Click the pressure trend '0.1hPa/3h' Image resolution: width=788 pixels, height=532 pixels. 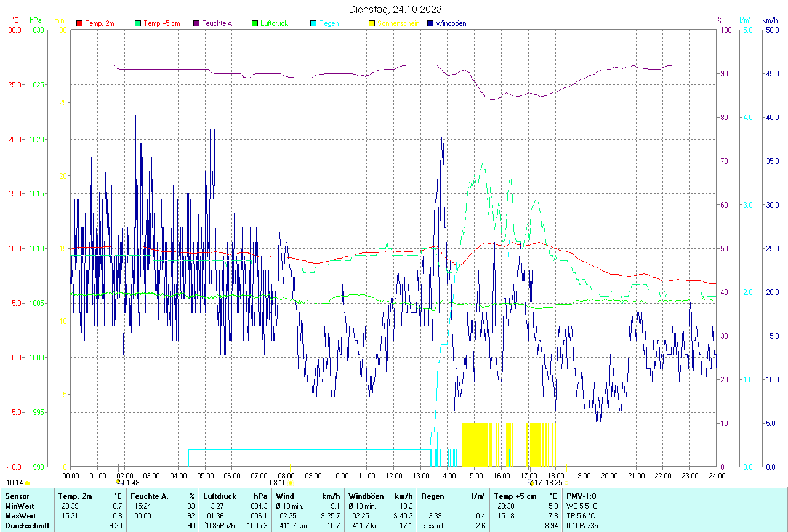coord(582,525)
